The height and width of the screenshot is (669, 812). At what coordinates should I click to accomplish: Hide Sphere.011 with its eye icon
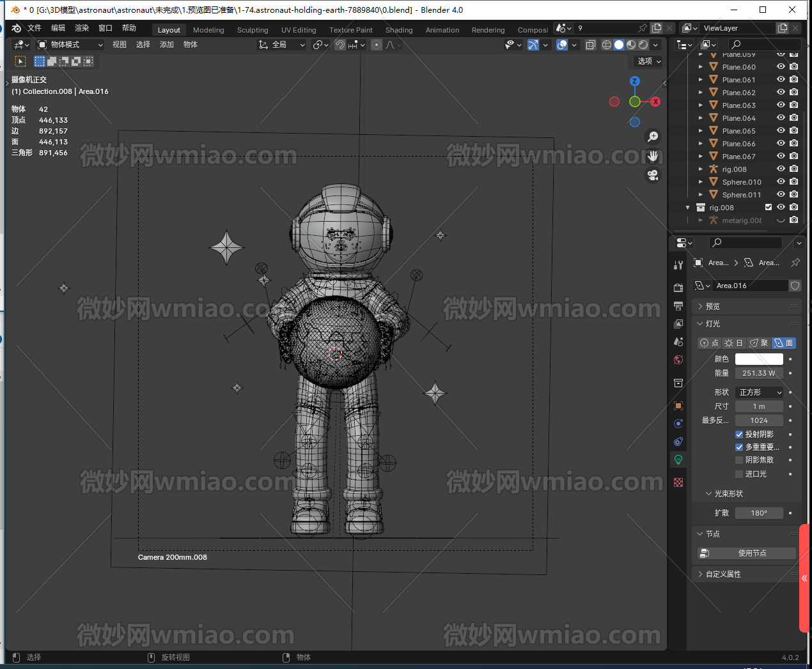781,194
